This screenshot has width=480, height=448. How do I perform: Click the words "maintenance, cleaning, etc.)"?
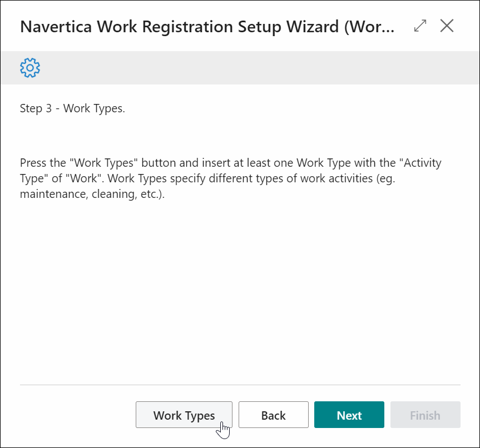pyautogui.click(x=92, y=194)
